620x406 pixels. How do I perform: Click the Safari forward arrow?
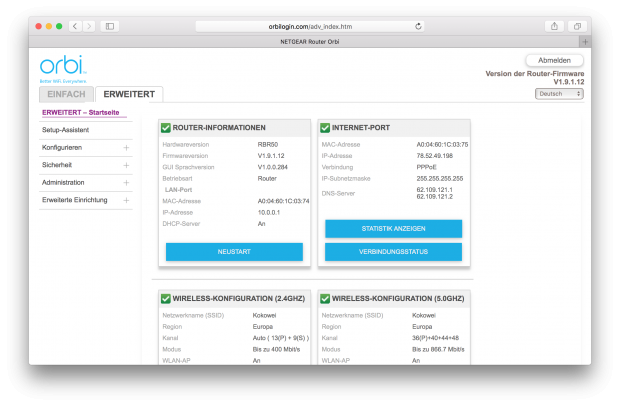(89, 26)
